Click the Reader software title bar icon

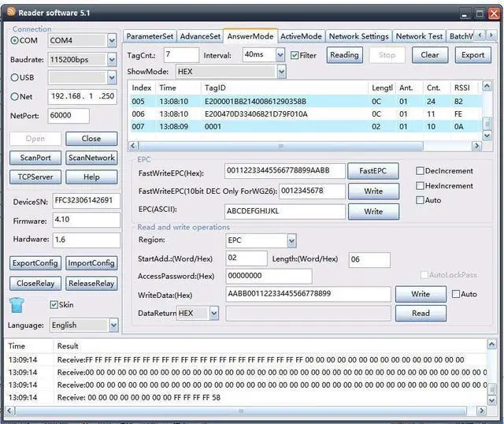pos(10,10)
